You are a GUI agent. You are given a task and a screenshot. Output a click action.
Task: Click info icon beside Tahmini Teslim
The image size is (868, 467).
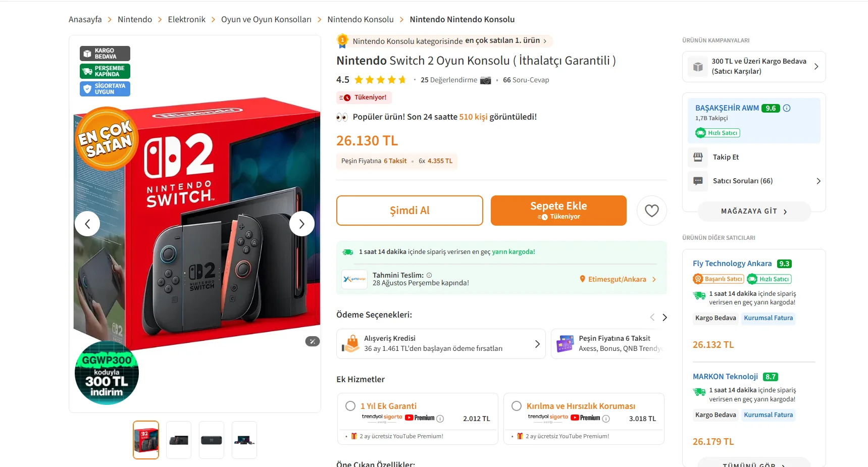[x=429, y=275]
